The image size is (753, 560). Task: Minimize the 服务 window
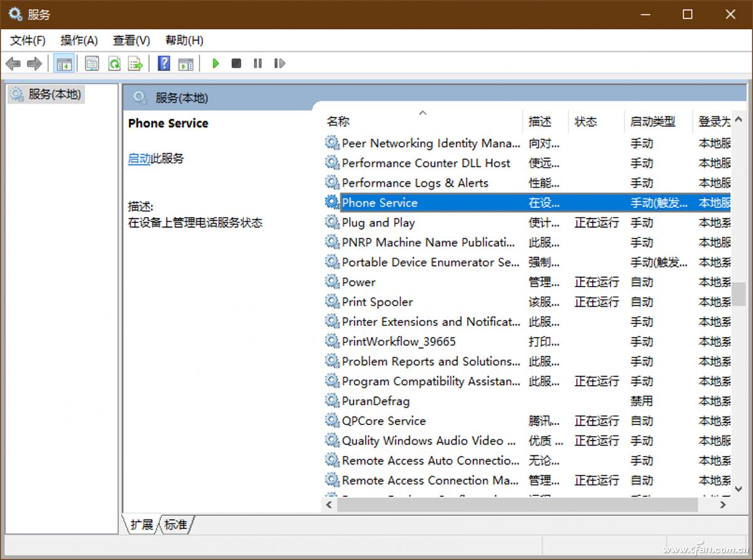[x=646, y=14]
